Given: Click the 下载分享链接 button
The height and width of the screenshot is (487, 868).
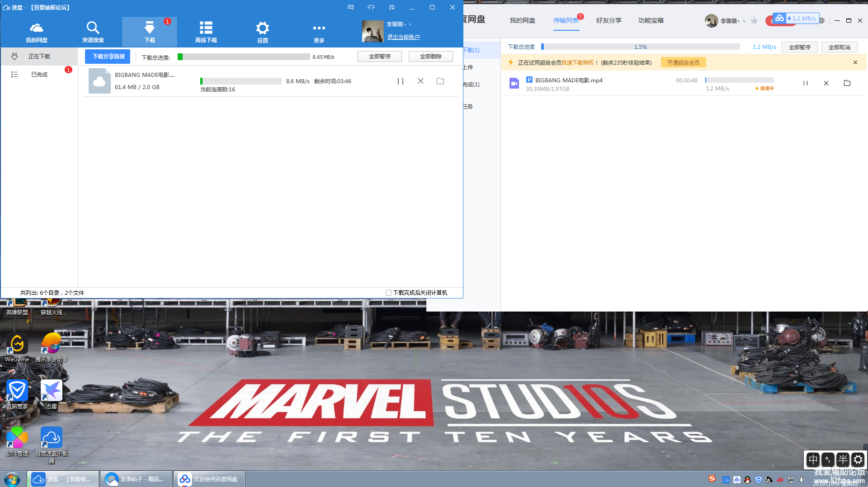Looking at the screenshot, I should point(108,57).
